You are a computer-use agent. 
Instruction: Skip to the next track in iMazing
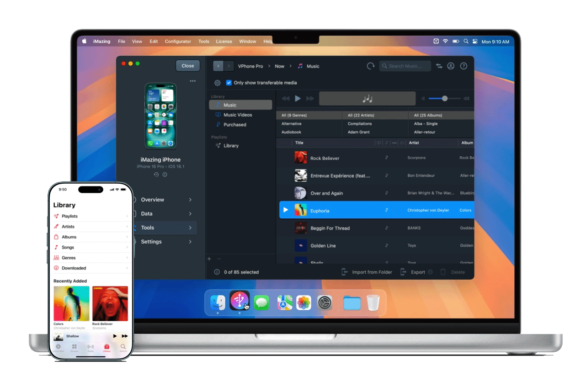(310, 98)
